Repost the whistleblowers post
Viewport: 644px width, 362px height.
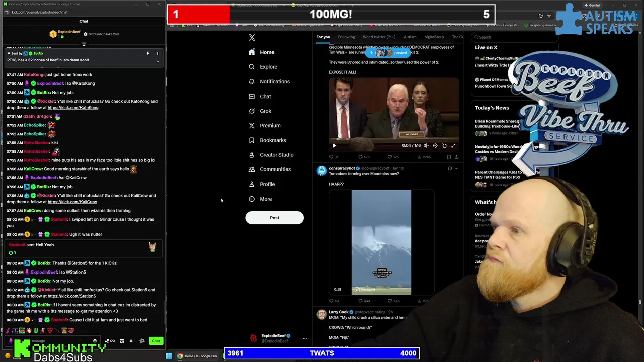pos(364,157)
